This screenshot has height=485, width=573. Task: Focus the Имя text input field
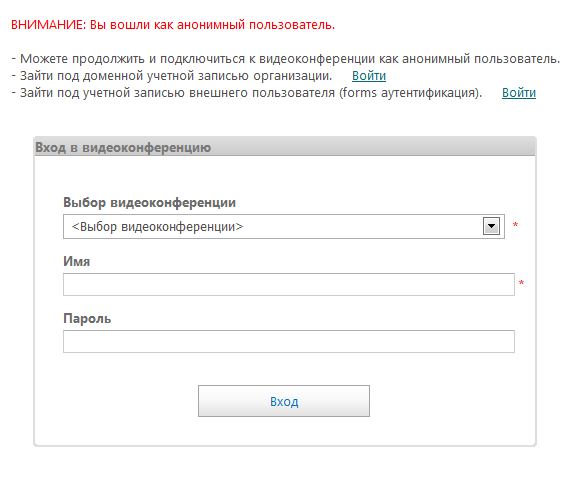289,284
